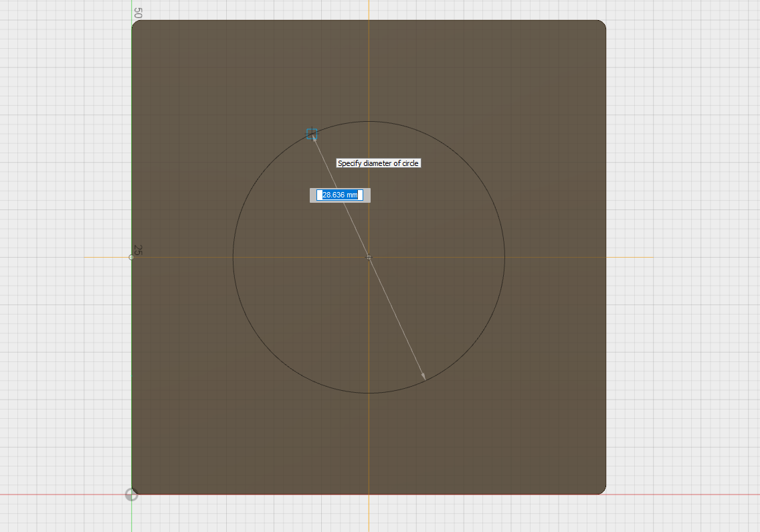
Task: Click the lower arrowhead of diameter dimension
Action: click(x=423, y=376)
